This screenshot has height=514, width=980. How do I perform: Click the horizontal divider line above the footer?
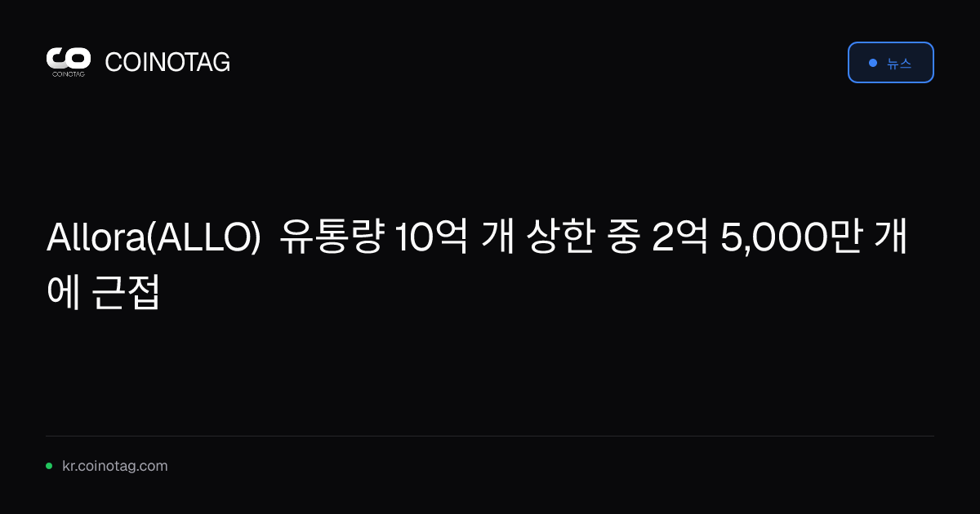[490, 436]
